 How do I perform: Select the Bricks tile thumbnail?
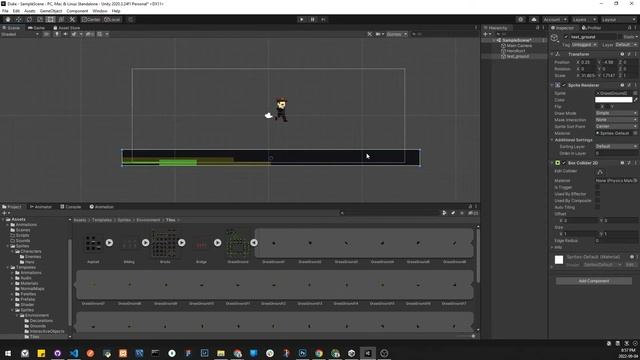(x=164, y=243)
